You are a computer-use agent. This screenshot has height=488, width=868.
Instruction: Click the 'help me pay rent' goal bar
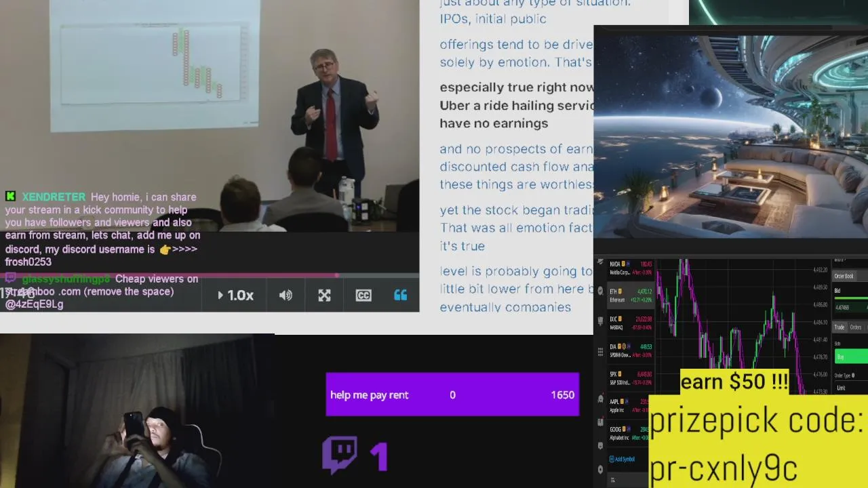click(x=452, y=394)
